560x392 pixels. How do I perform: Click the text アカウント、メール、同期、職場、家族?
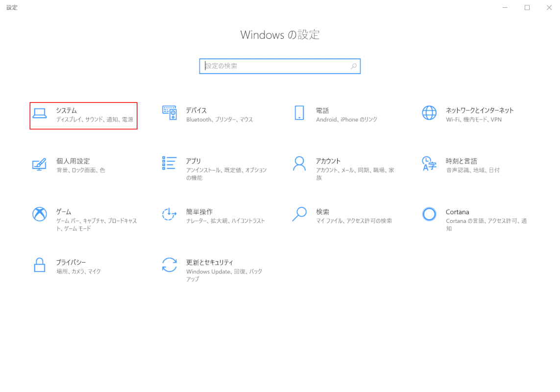[x=355, y=174]
